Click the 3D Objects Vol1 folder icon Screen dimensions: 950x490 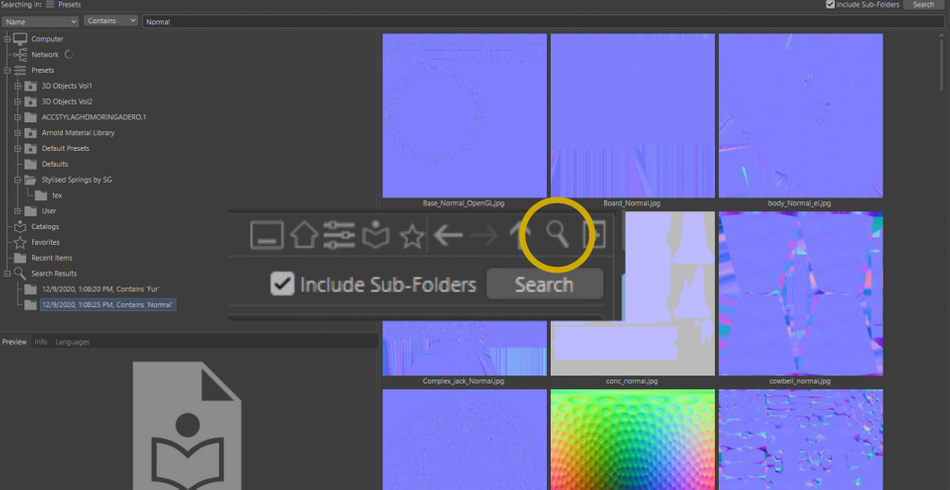click(x=31, y=86)
